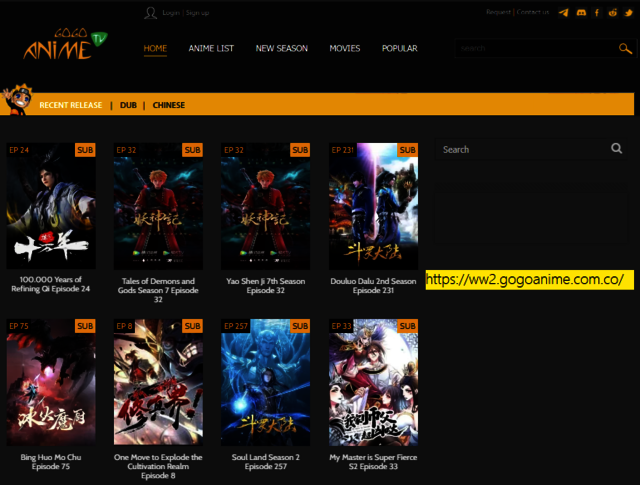The width and height of the screenshot is (640, 485).
Task: Click the Naruto mascot icon
Action: [x=17, y=99]
